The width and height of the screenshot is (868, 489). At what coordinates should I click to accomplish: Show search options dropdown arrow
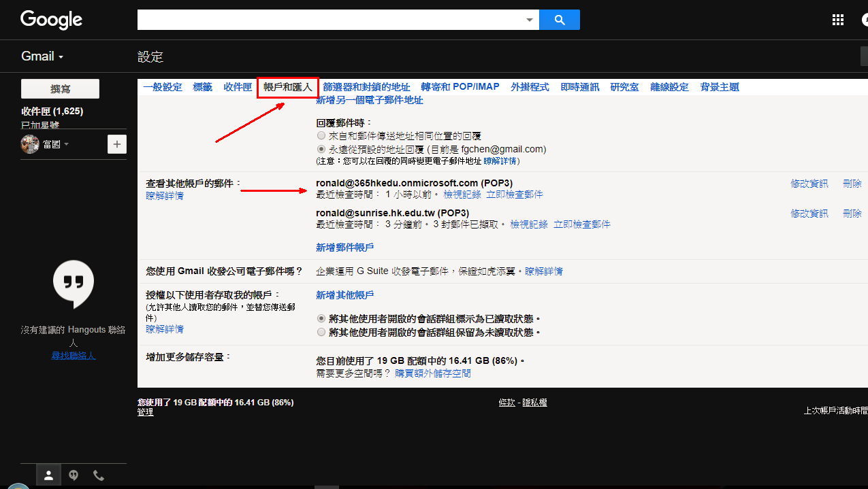(530, 20)
